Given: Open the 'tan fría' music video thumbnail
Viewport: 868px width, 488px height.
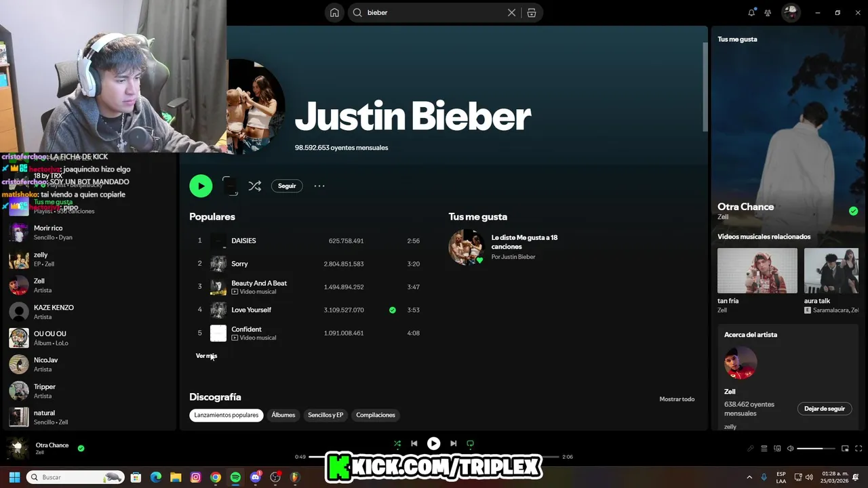Looking at the screenshot, I should [x=757, y=270].
